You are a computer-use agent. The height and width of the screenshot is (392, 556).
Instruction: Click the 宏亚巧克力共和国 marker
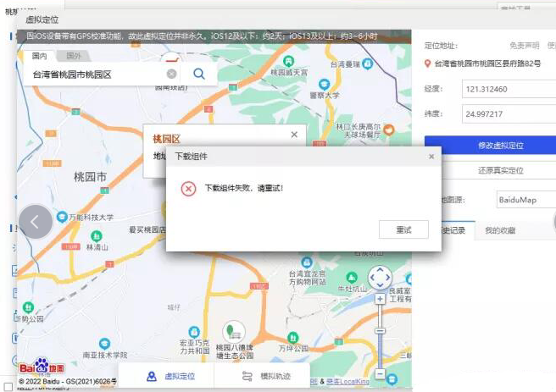click(x=194, y=332)
